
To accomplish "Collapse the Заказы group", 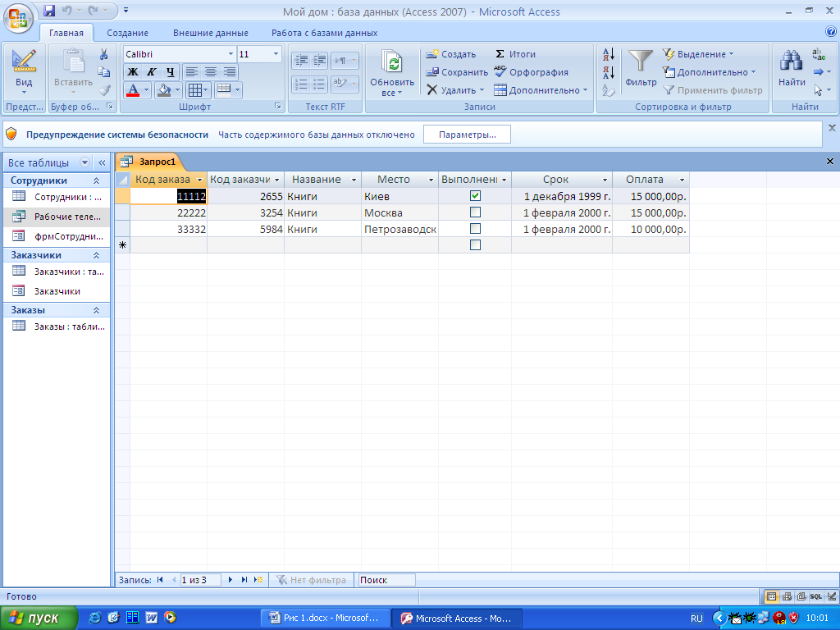I will [97, 310].
